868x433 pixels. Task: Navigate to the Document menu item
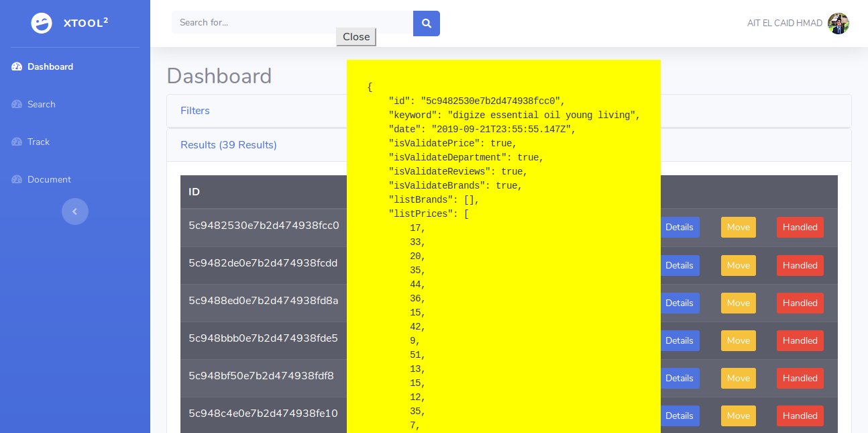pyautogui.click(x=49, y=179)
